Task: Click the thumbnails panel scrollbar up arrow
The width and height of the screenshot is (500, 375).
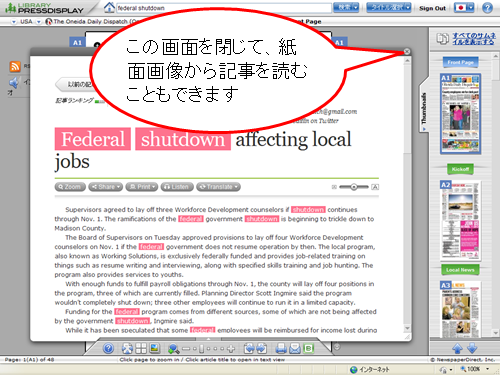Action: pyautogui.click(x=496, y=56)
